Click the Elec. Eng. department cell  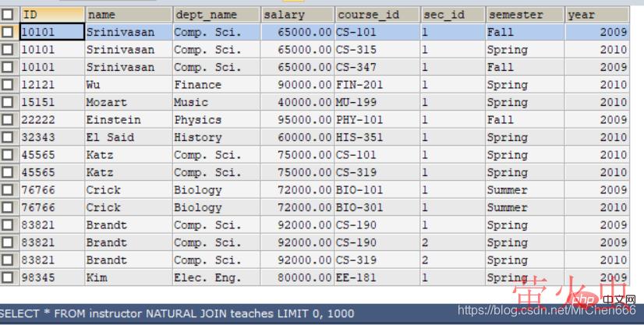[x=215, y=277]
